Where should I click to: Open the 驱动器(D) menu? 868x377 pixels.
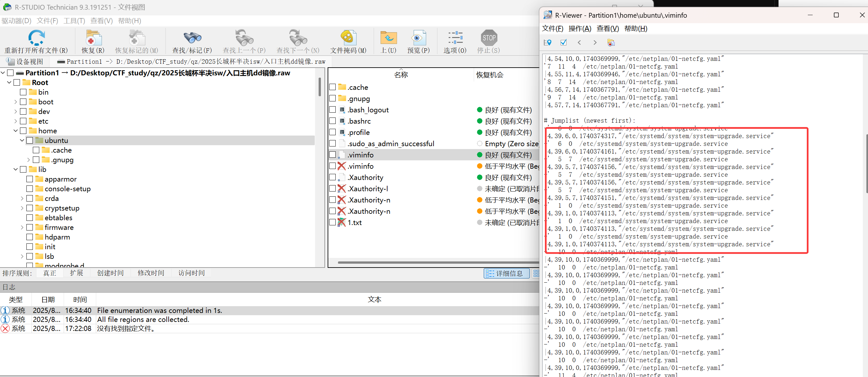[x=16, y=21]
